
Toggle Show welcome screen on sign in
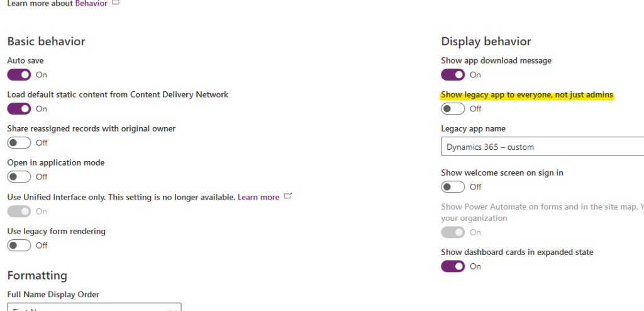coord(453,187)
